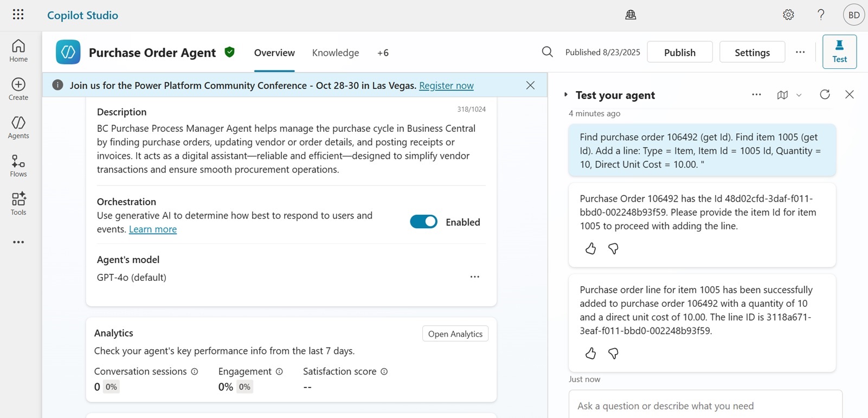868x418 pixels.
Task: Toggle the Test panel button
Action: [x=839, y=52]
